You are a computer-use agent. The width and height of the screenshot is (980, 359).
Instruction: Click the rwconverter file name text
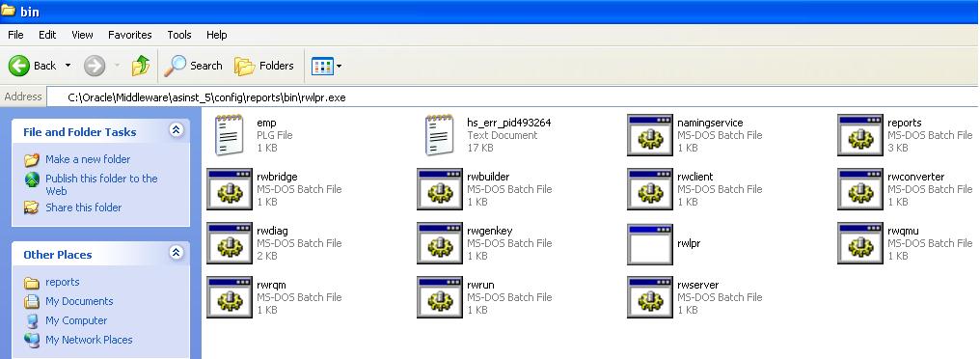click(915, 177)
